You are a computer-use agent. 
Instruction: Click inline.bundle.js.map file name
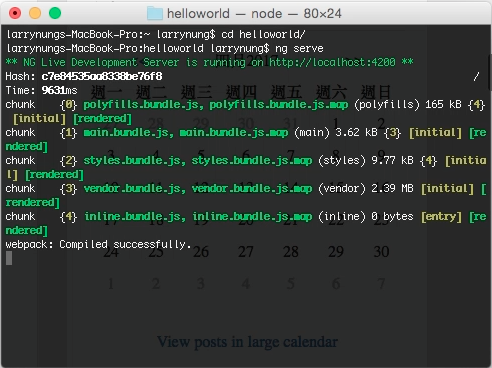tap(252, 217)
